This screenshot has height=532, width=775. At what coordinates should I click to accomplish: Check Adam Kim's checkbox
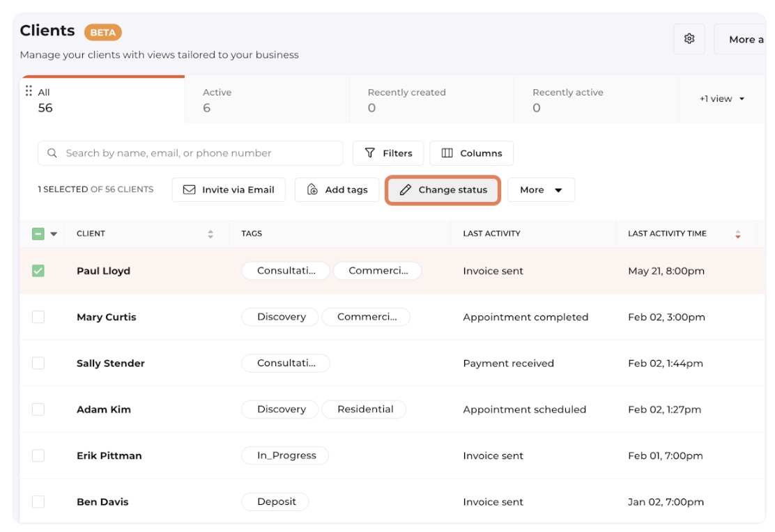tap(38, 409)
